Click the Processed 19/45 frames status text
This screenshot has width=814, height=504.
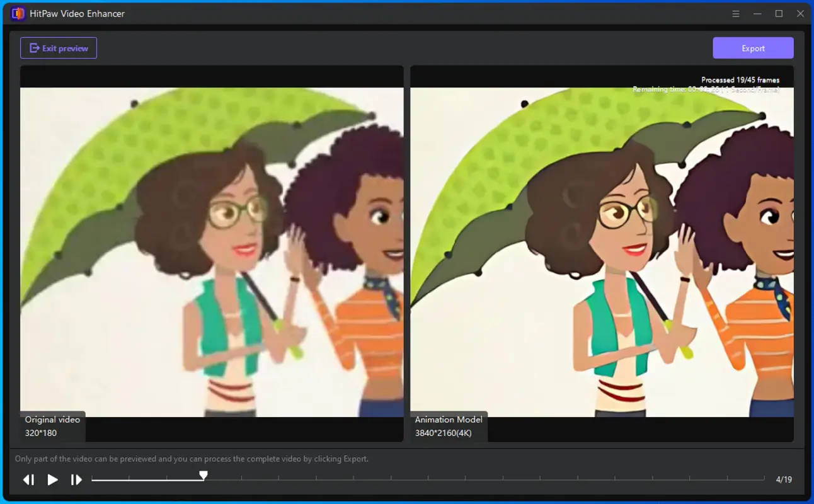[x=740, y=79]
